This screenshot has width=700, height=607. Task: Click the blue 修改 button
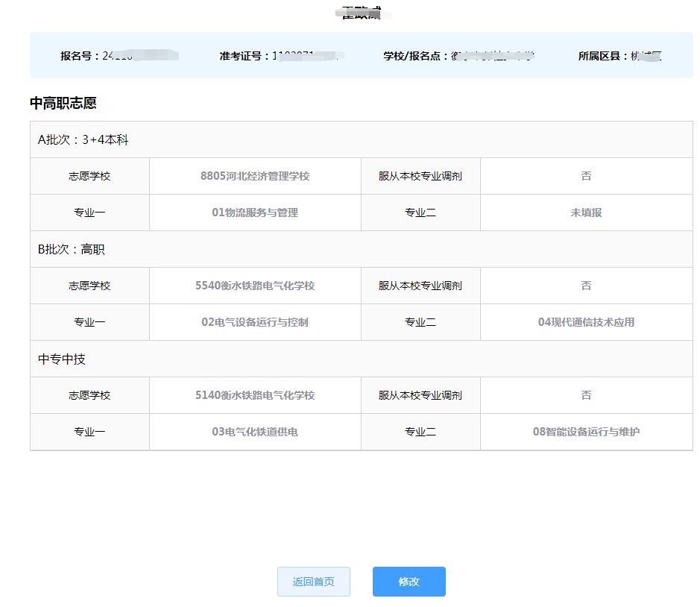(409, 581)
